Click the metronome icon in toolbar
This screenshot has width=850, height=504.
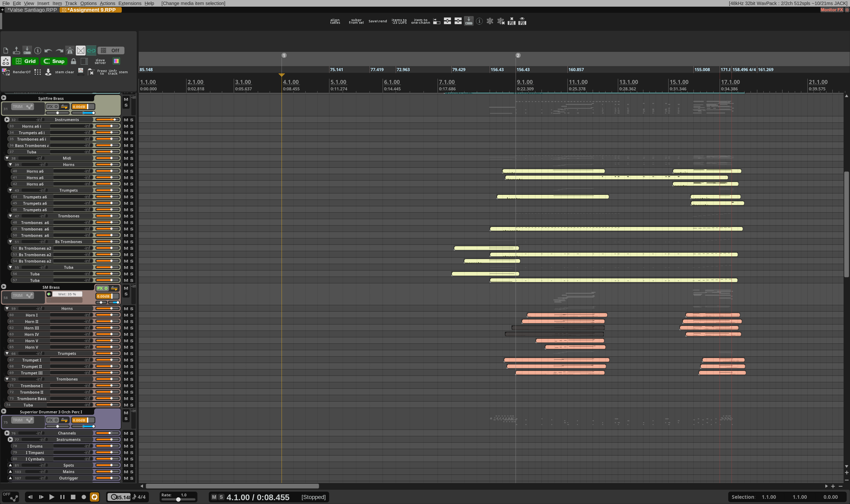(x=70, y=51)
